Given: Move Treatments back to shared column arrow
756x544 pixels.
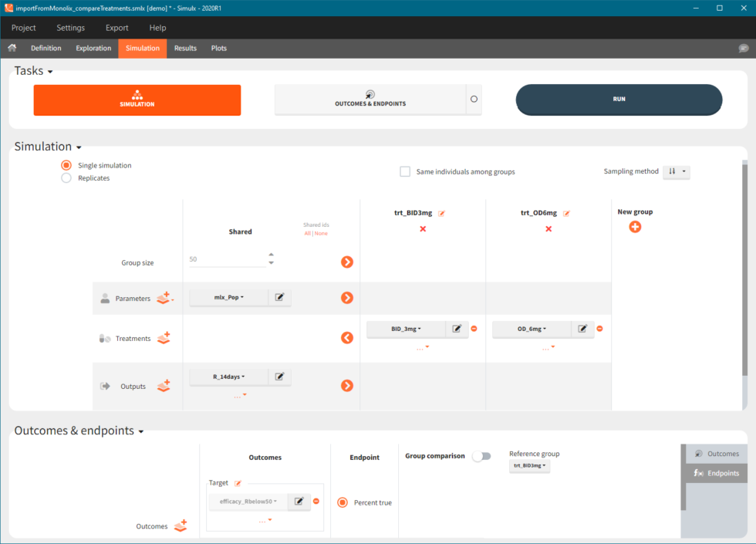Looking at the screenshot, I should 347,338.
